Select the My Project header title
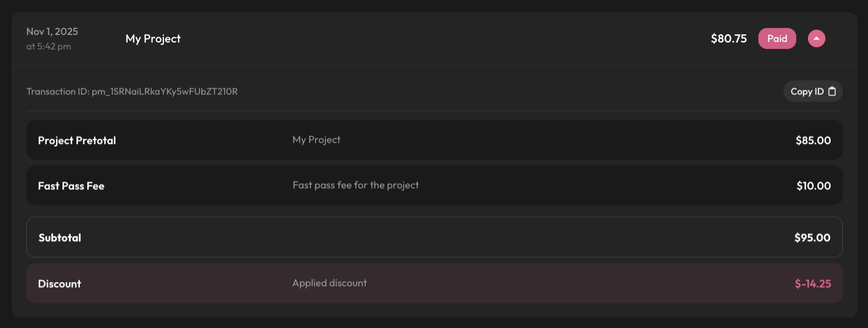868x328 pixels. [x=153, y=38]
